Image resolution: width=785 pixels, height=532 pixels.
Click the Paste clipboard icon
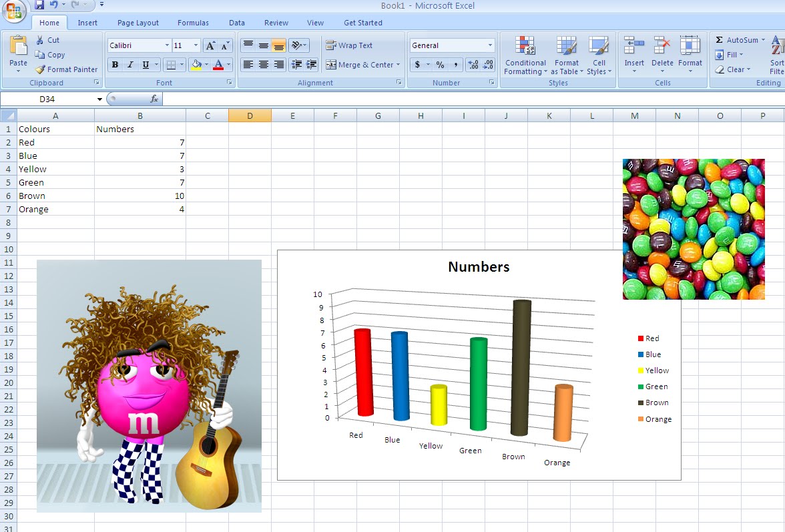coord(19,46)
